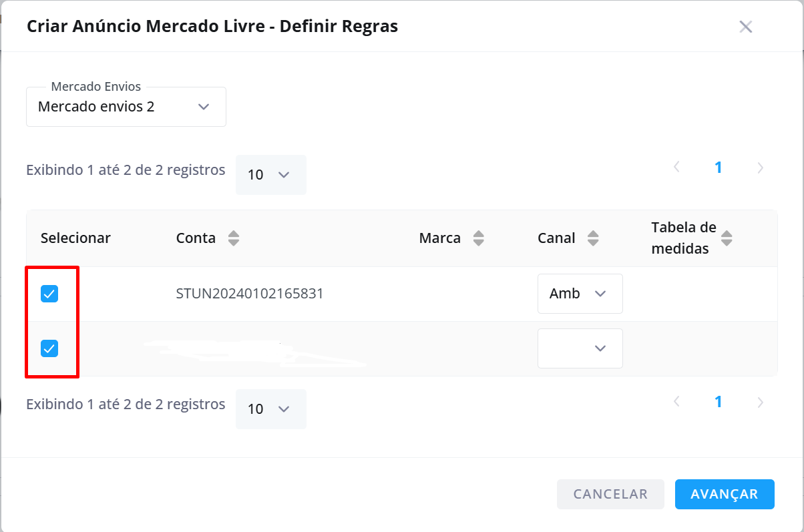Viewport: 804px width, 532px height.
Task: Go to previous page in bottom pagination
Action: coord(676,402)
